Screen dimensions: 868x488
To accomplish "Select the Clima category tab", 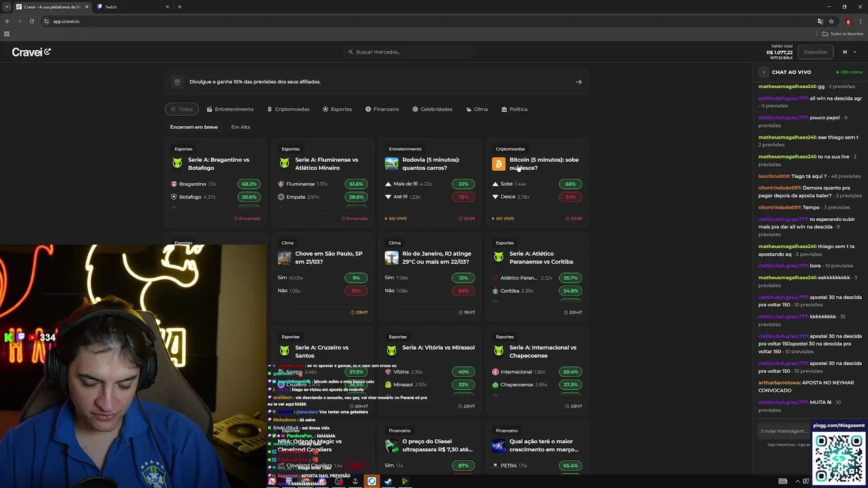I will 477,109.
